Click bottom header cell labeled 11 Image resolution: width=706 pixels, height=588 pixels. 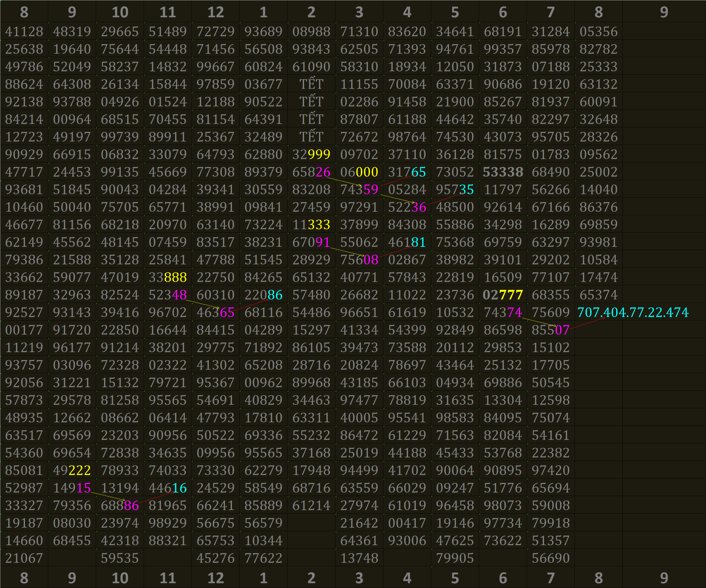(x=168, y=578)
